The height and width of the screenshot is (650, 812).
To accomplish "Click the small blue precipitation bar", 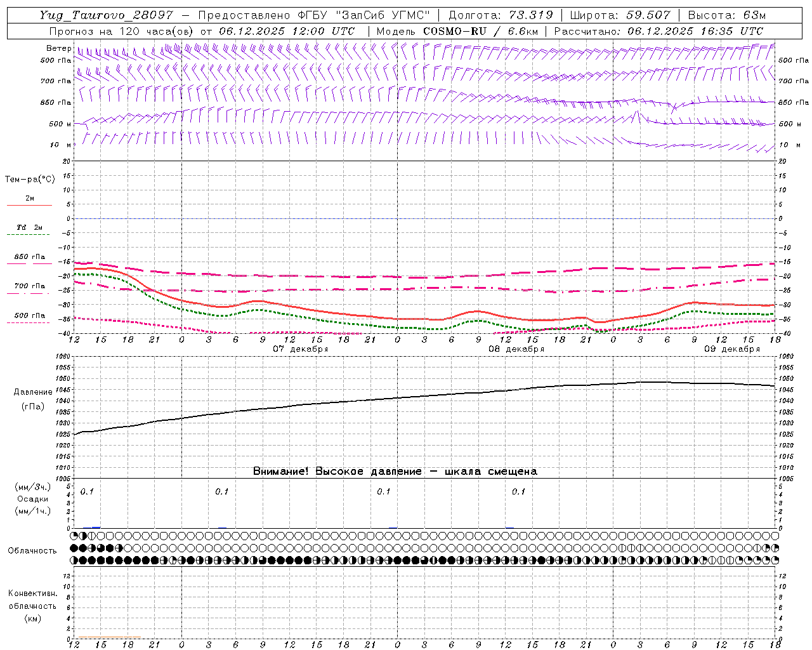I will [x=96, y=527].
